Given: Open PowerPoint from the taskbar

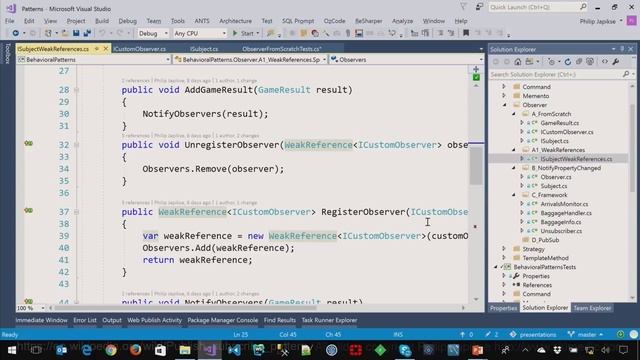Looking at the screenshot, I should click(x=478, y=350).
